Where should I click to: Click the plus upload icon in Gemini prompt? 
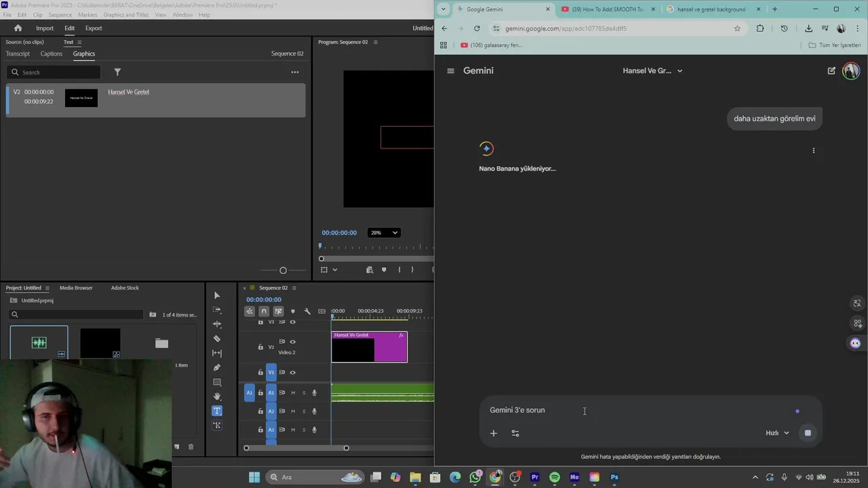[x=494, y=433]
